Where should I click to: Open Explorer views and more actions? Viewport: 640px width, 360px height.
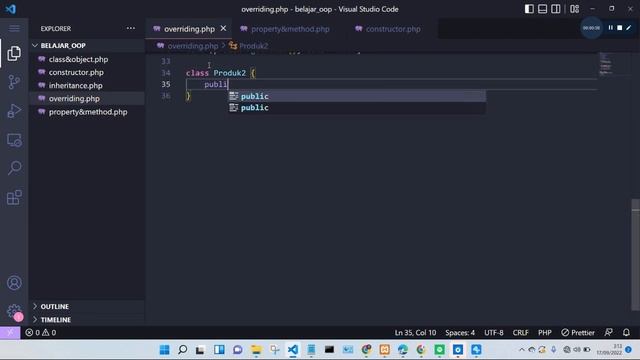(131, 28)
